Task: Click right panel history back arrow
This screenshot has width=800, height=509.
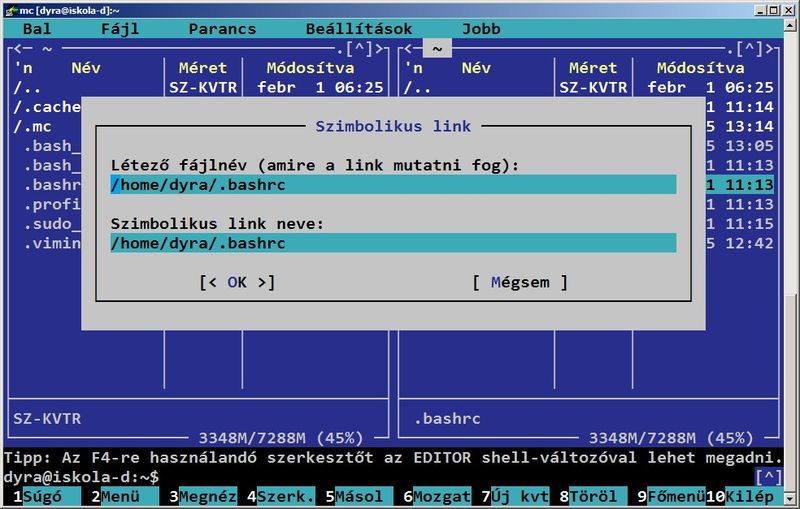Action: pos(409,49)
